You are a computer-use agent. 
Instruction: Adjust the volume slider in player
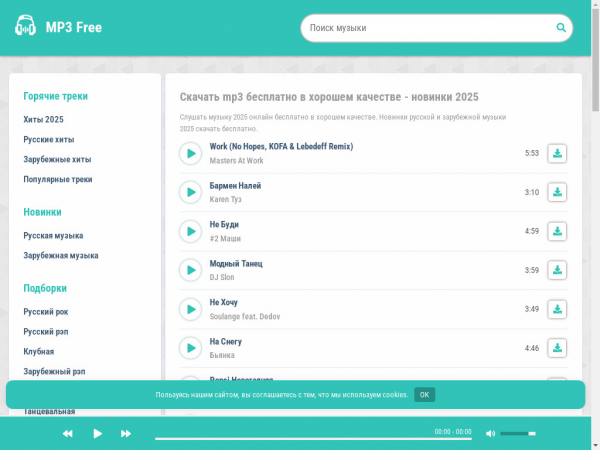click(x=517, y=433)
